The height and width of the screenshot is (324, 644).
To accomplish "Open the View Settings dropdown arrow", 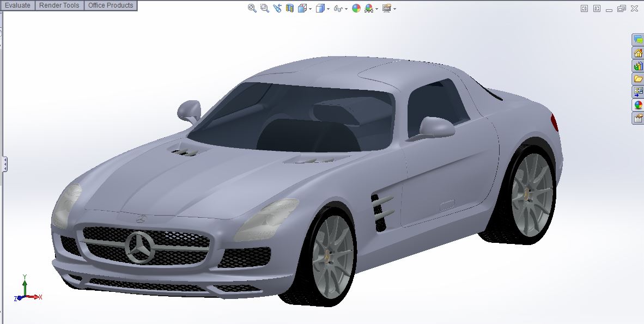I will coord(394,9).
